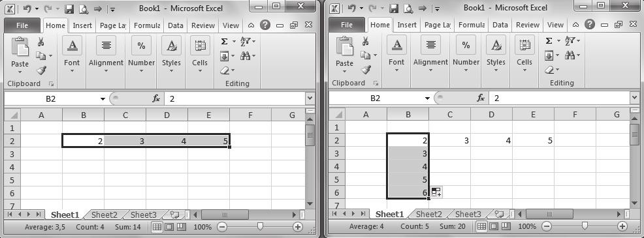Click the Fill down icon in left window
The width and height of the screenshot is (644, 238).
point(224,56)
